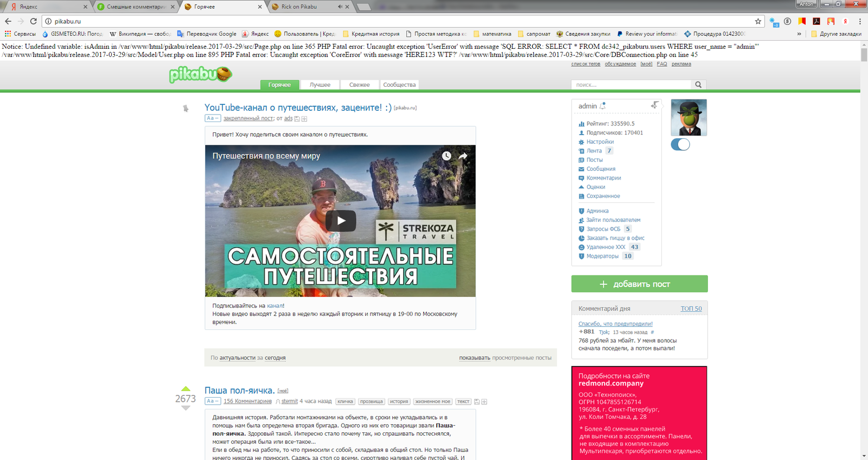Click the YouTube watch later clock icon
Screen dimensions: 868x460
[446, 156]
